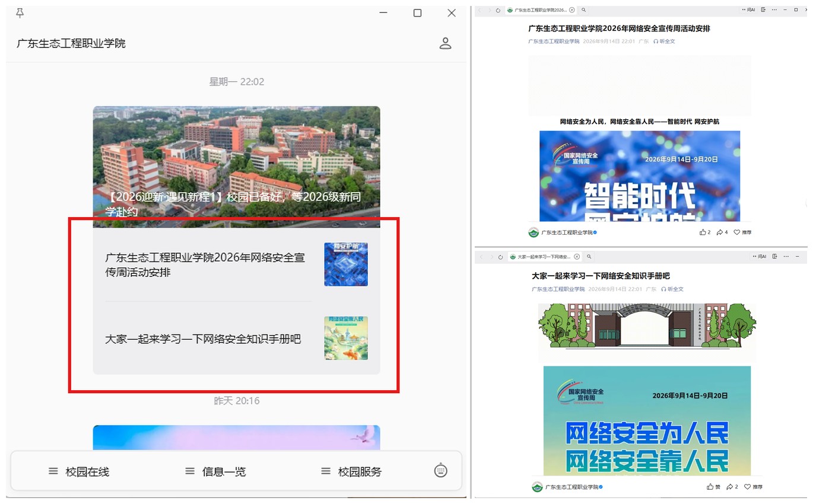813x504 pixels.
Task: Open 信息一览 menu
Action: tap(215, 472)
